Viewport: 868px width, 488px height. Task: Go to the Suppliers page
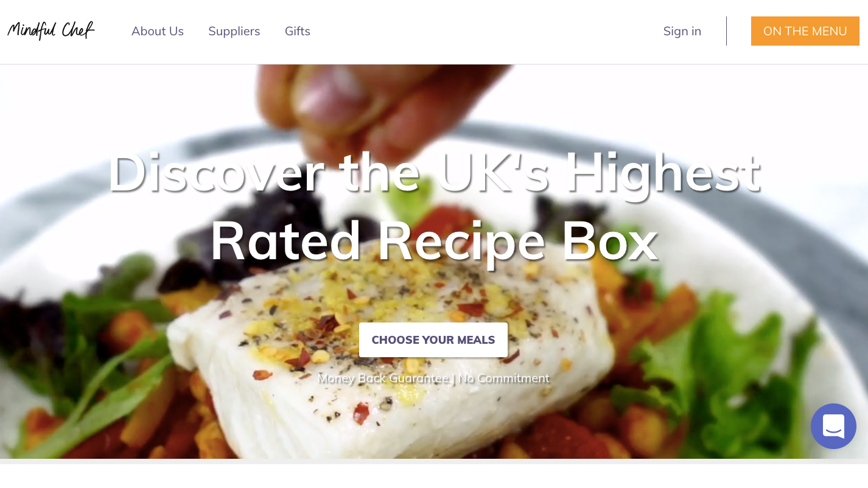[234, 31]
